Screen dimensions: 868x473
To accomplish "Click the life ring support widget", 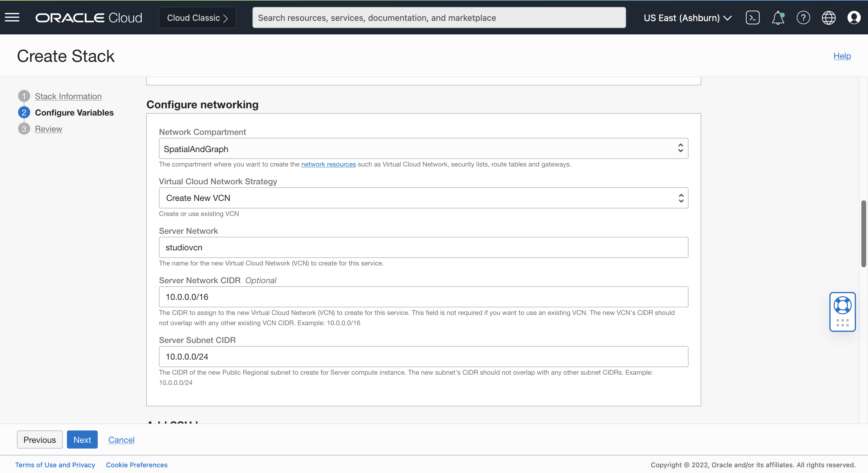I will (x=842, y=306).
